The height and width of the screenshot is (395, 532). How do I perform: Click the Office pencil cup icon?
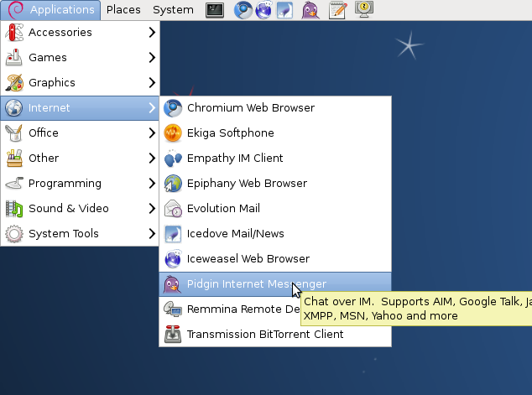pyautogui.click(x=14, y=133)
